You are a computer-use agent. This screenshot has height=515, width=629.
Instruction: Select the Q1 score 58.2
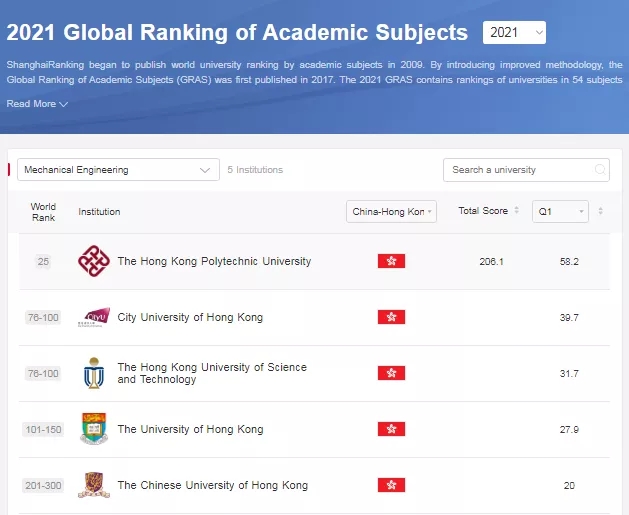click(569, 262)
